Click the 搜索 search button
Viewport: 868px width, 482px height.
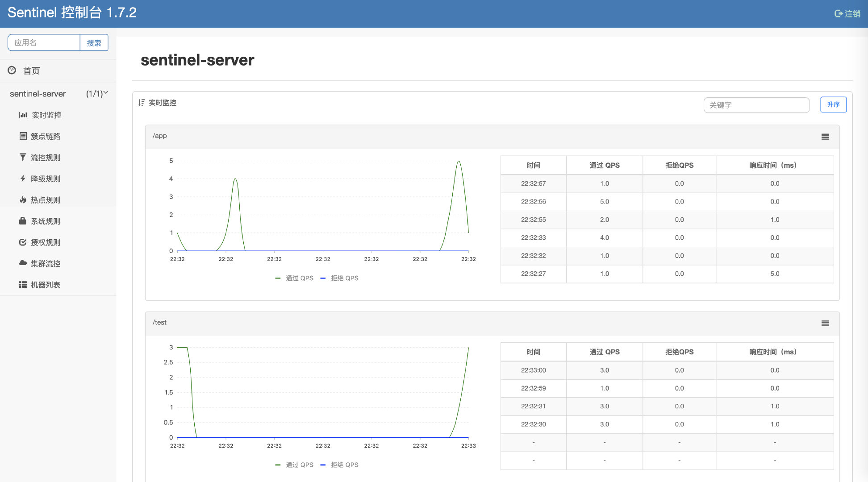tap(94, 43)
